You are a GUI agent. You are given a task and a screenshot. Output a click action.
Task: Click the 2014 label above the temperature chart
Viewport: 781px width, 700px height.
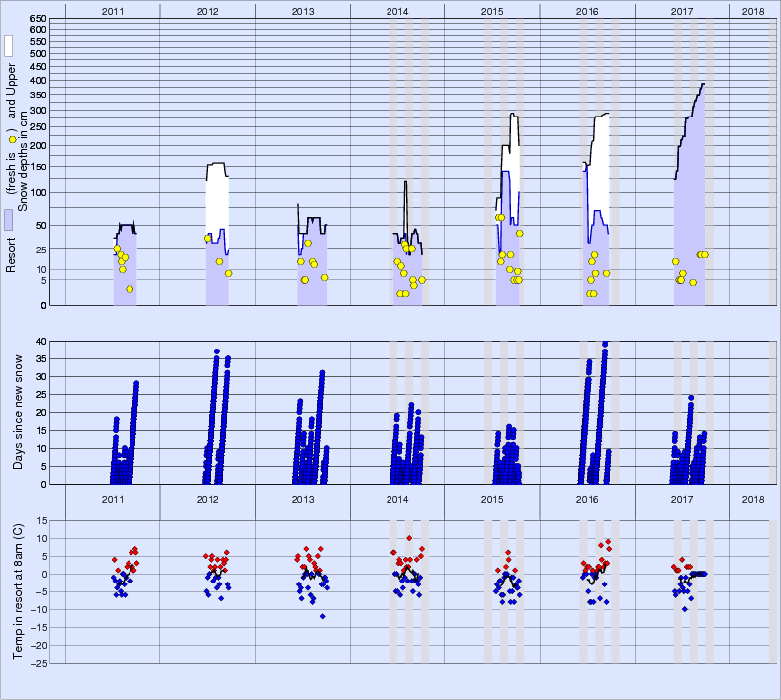(x=397, y=499)
